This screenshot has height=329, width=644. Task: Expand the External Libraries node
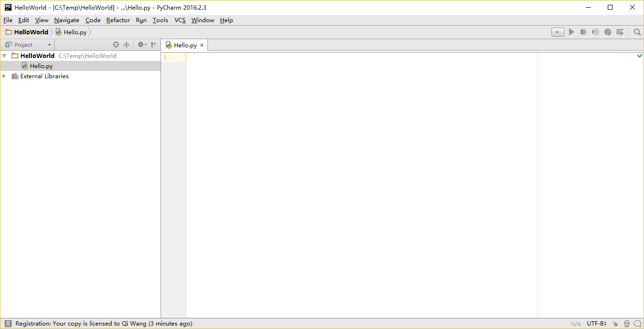point(4,76)
